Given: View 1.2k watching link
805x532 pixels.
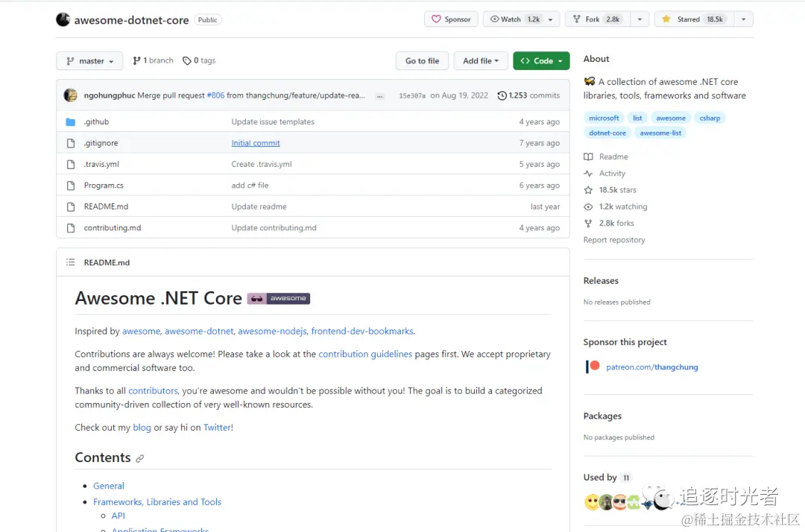Looking at the screenshot, I should 616,206.
